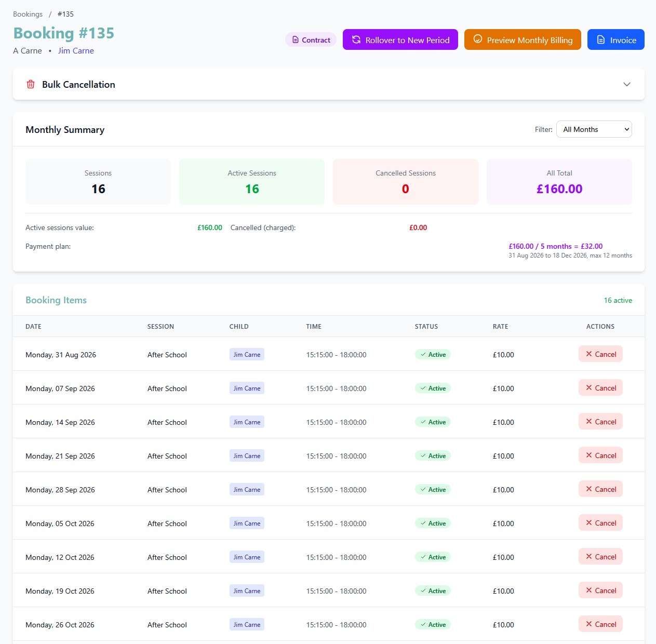
Task: Click the Active status badge for 07 Sep 2026
Action: pos(433,388)
